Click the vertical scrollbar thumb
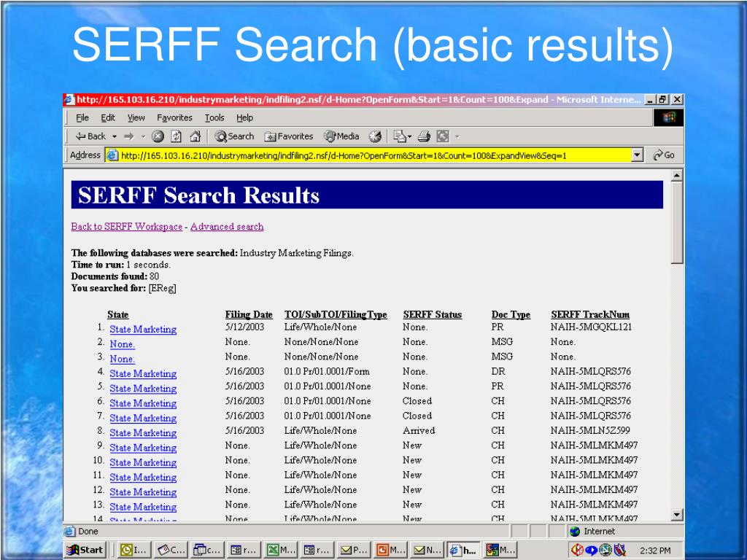The height and width of the screenshot is (560, 747). (x=677, y=222)
